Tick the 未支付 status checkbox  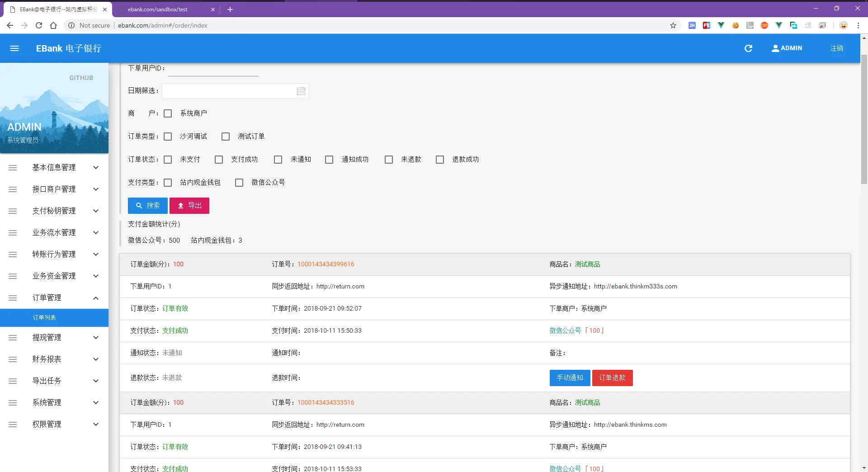[x=168, y=160]
